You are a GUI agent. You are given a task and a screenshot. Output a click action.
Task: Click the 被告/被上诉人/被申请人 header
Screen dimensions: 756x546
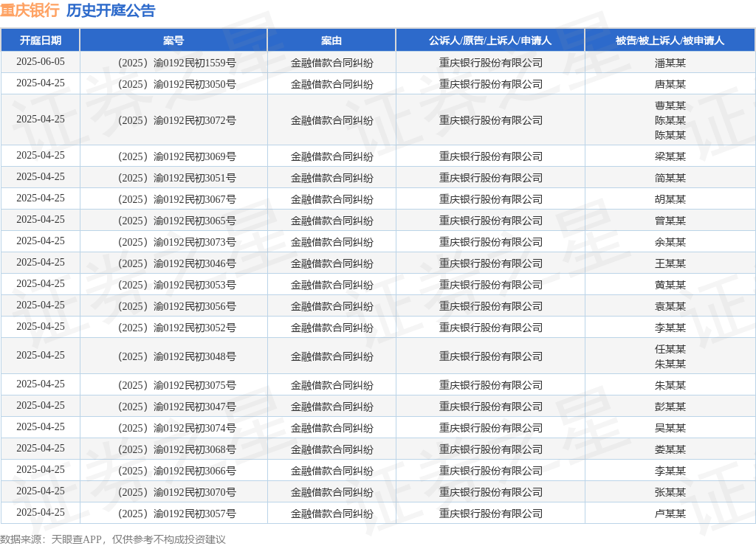point(670,41)
